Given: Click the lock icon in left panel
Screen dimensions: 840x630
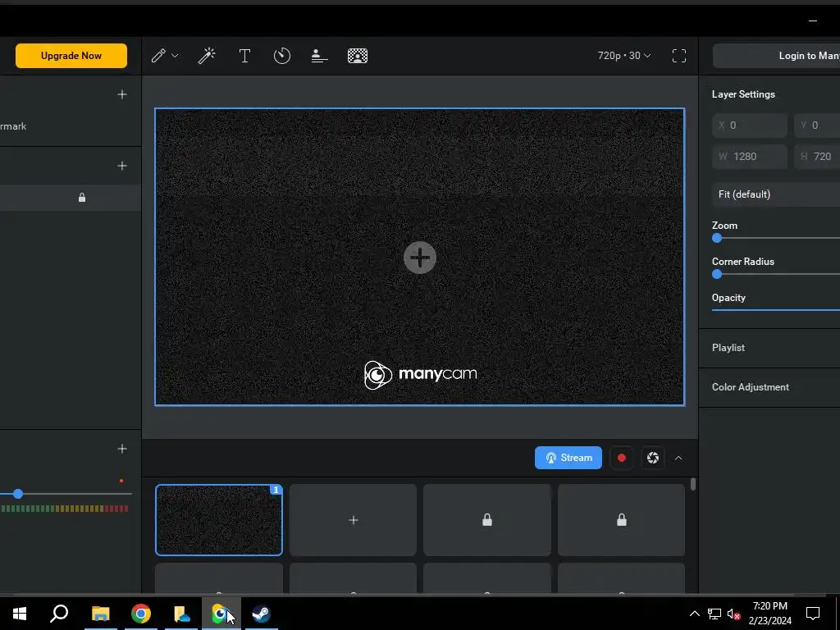Looking at the screenshot, I should click(82, 198).
